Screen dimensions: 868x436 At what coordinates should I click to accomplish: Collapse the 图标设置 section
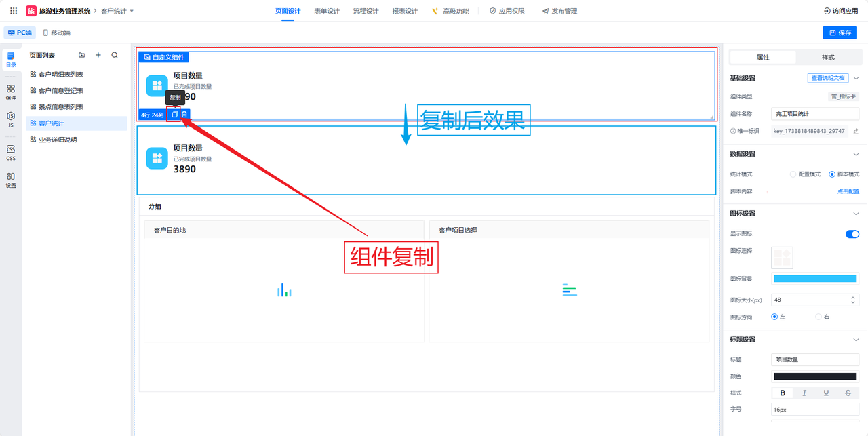856,214
